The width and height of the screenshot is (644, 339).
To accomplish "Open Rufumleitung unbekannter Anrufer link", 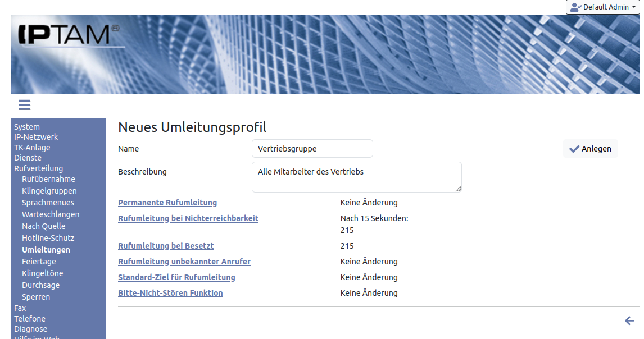I will click(184, 262).
